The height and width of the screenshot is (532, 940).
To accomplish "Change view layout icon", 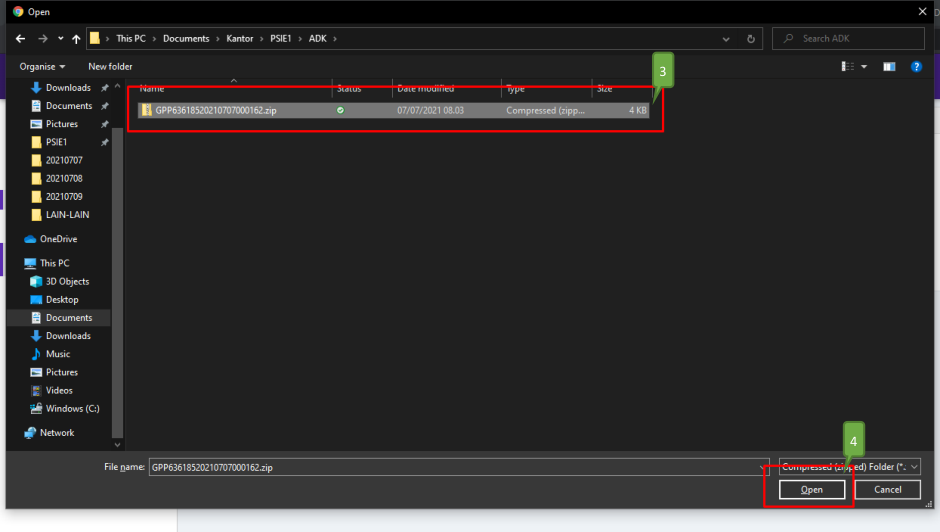I will (848, 67).
